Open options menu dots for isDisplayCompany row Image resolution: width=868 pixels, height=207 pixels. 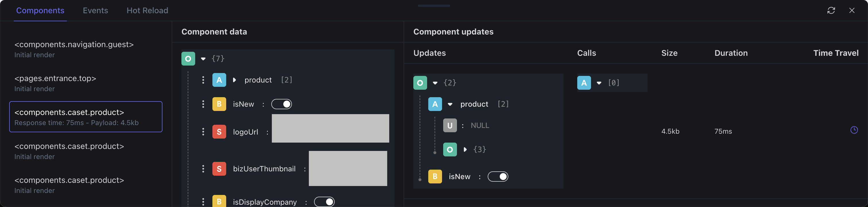pyautogui.click(x=203, y=202)
